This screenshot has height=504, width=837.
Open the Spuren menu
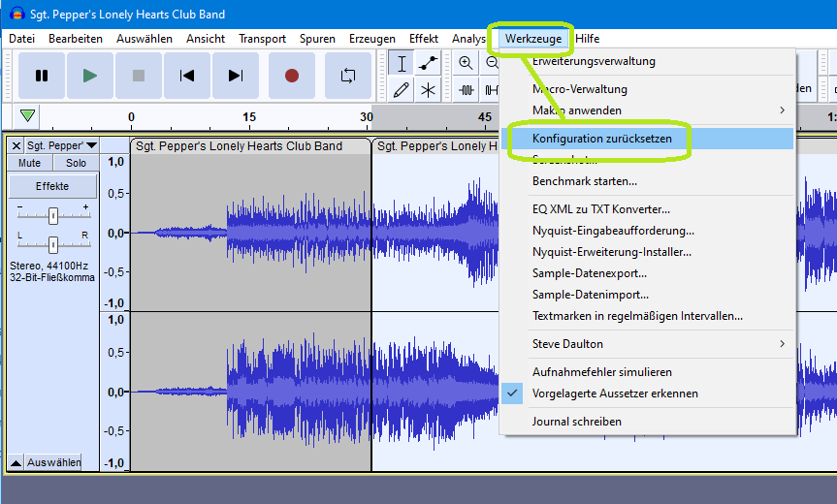317,39
